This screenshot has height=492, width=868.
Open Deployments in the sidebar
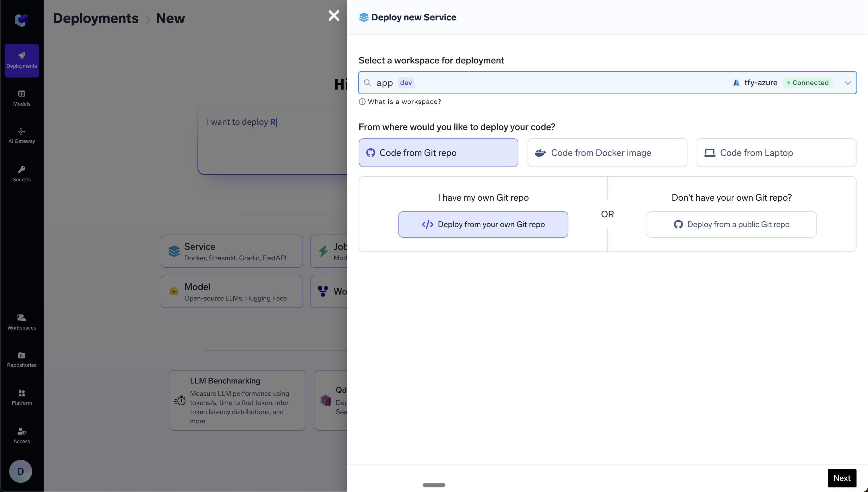pyautogui.click(x=22, y=61)
